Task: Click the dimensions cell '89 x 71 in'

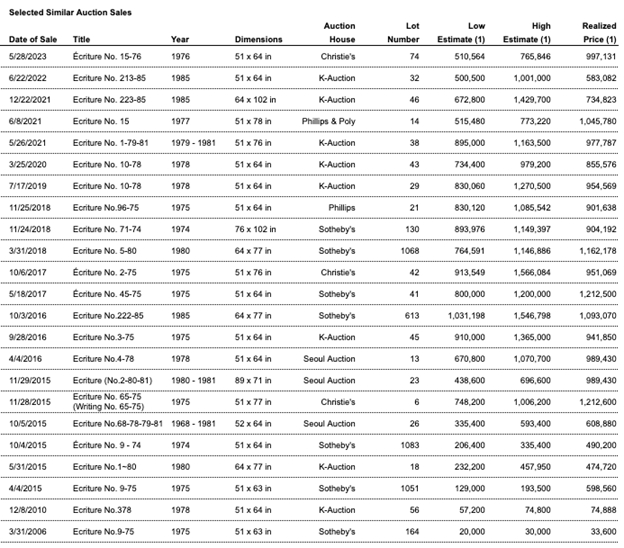Action: (x=253, y=381)
